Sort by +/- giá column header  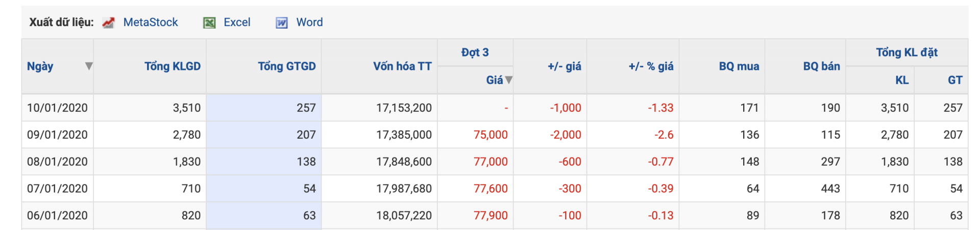pos(565,66)
